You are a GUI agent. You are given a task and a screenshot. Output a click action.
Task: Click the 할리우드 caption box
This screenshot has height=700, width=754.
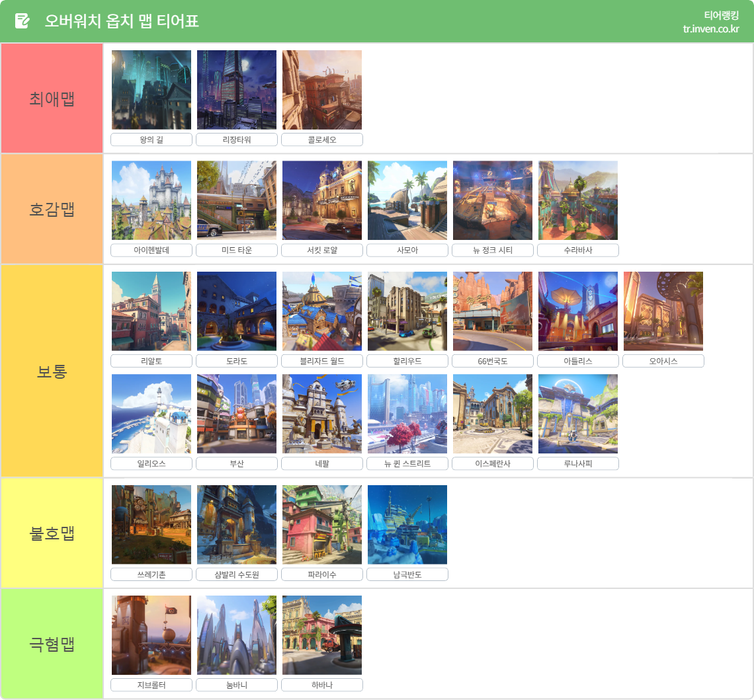[x=407, y=362]
